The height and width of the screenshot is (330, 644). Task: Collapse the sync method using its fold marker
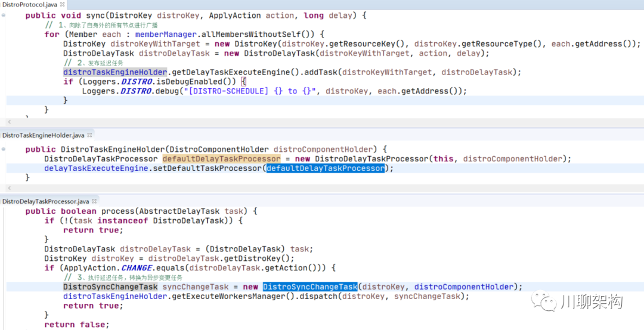click(4, 15)
